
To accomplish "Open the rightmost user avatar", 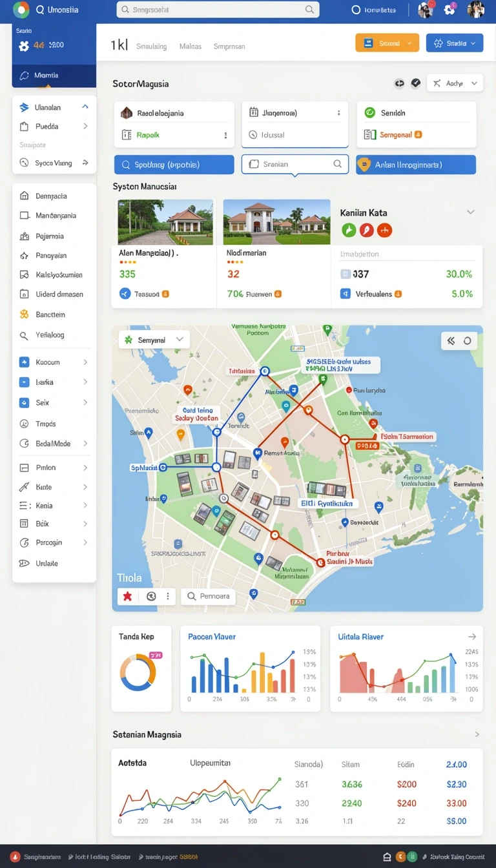I will (x=476, y=10).
